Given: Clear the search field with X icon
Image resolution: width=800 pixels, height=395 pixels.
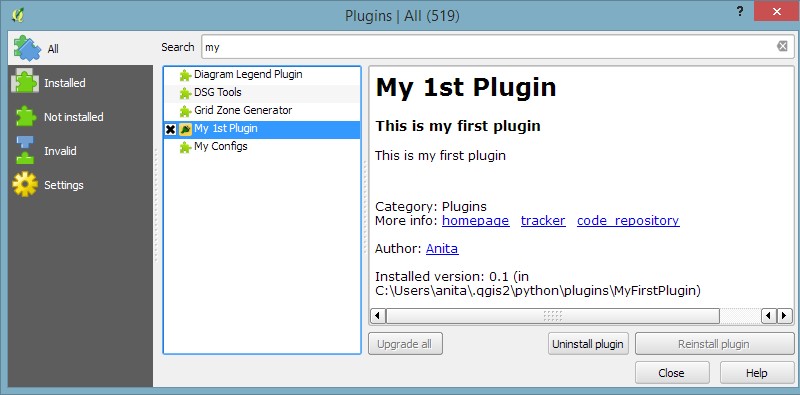Looking at the screenshot, I should coord(782,47).
